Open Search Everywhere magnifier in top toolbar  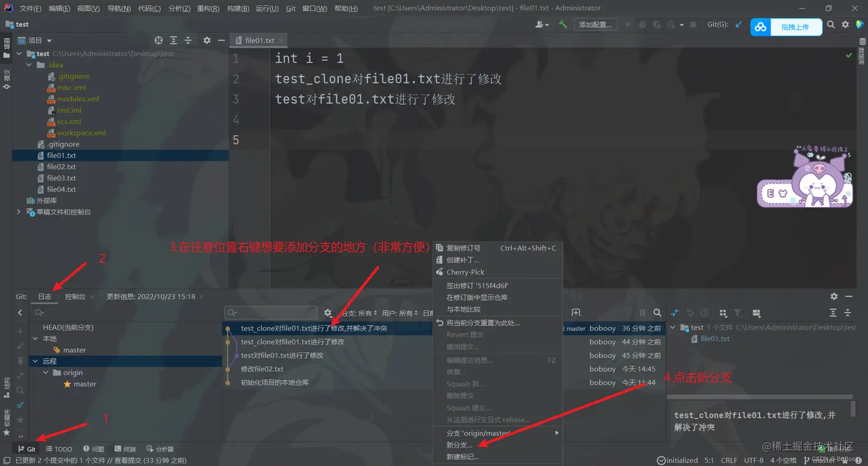point(831,25)
